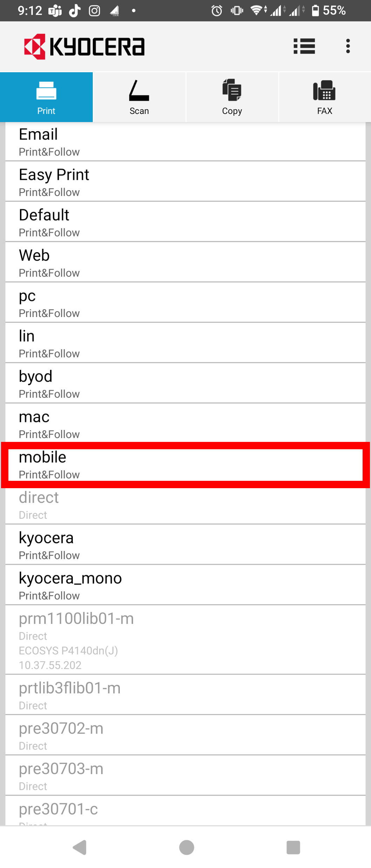Image resolution: width=371 pixels, height=868 pixels.
Task: Select the Email Print&Follow queue
Action: (x=185, y=142)
